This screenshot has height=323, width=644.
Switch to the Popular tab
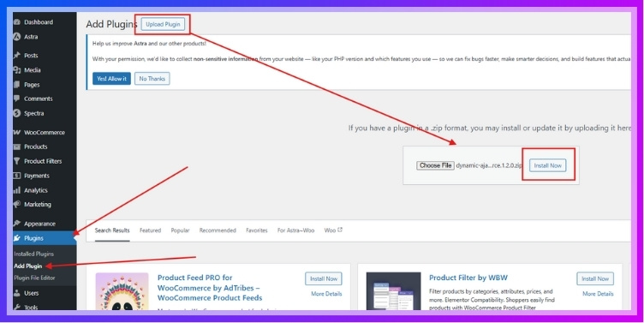(x=181, y=230)
